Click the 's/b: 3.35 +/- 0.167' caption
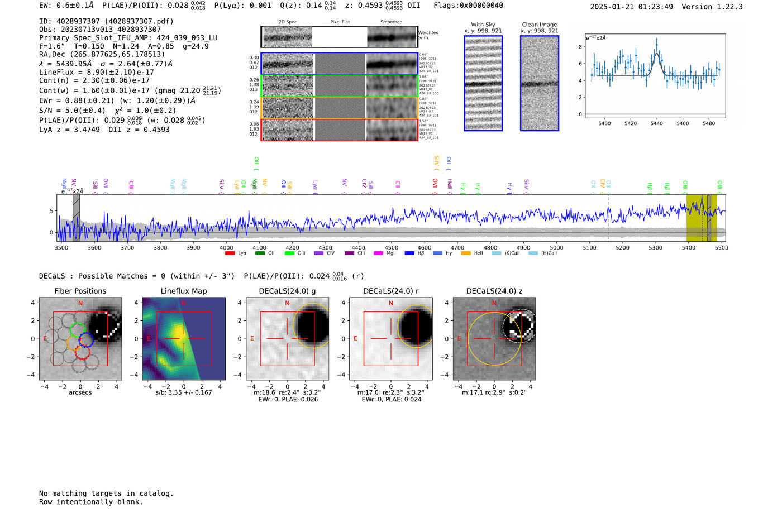 tap(184, 392)
